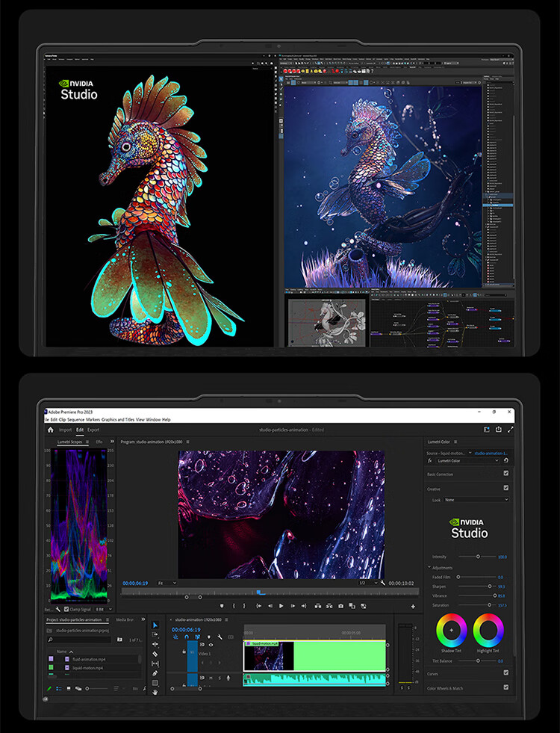The image size is (560, 733).
Task: Click the Highlight Tint color wheel
Action: pyautogui.click(x=488, y=630)
